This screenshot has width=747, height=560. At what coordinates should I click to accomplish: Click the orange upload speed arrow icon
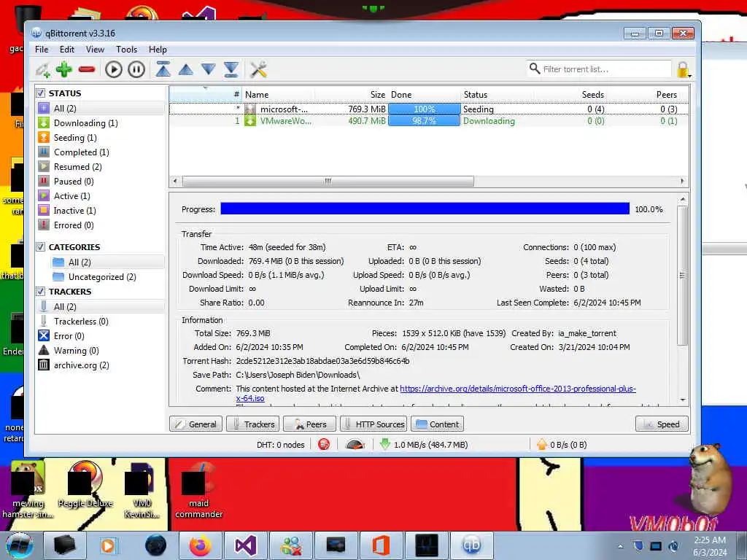tap(542, 444)
